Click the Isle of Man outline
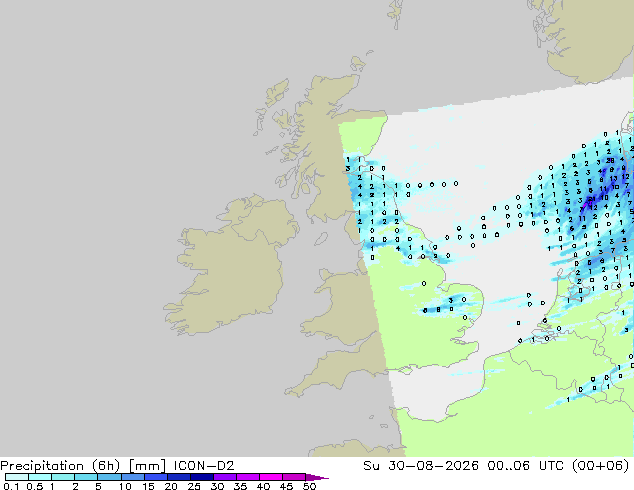 (321, 239)
